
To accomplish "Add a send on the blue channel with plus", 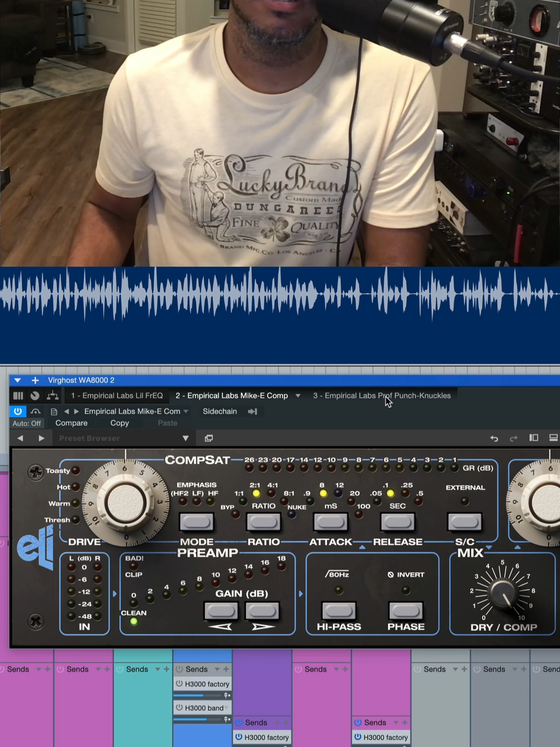I will (x=226, y=669).
